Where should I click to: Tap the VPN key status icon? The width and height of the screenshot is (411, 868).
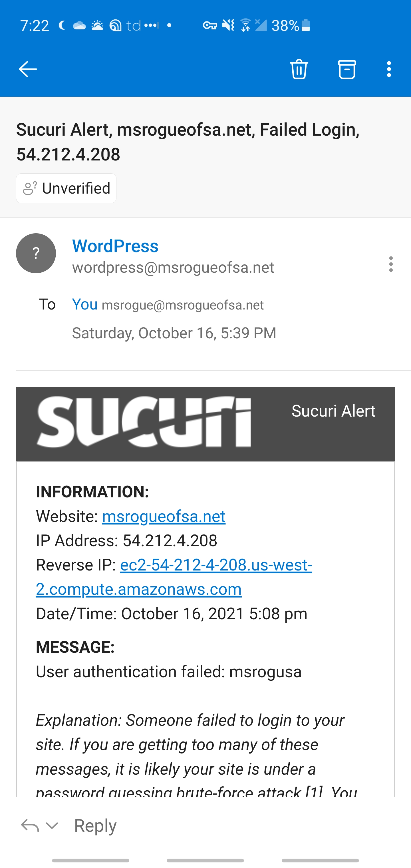(x=209, y=26)
